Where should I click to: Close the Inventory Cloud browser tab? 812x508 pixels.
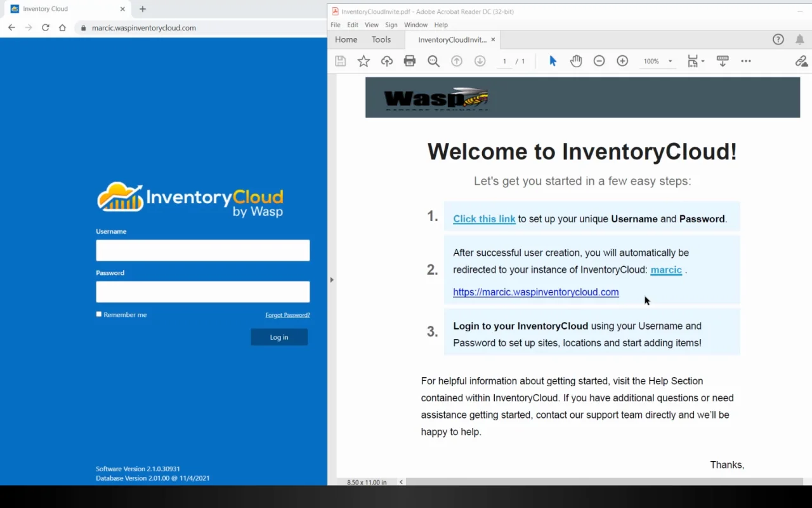(x=122, y=9)
